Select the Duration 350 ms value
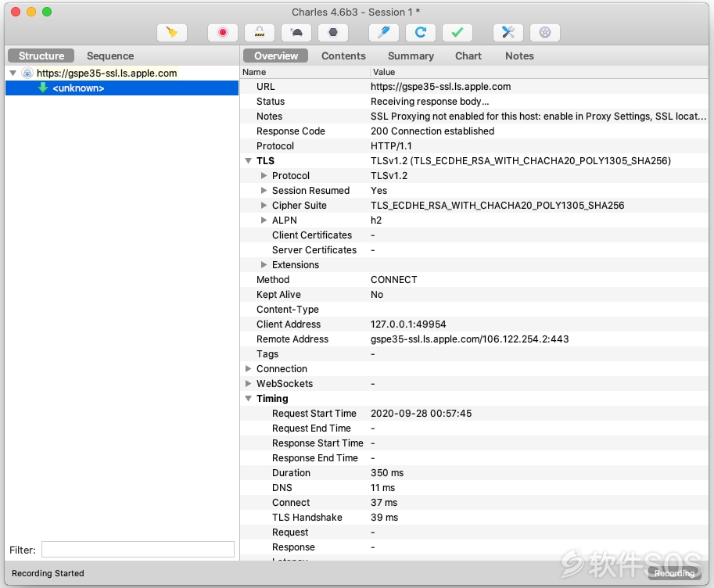Viewport: 714px width, 588px height. 386,473
